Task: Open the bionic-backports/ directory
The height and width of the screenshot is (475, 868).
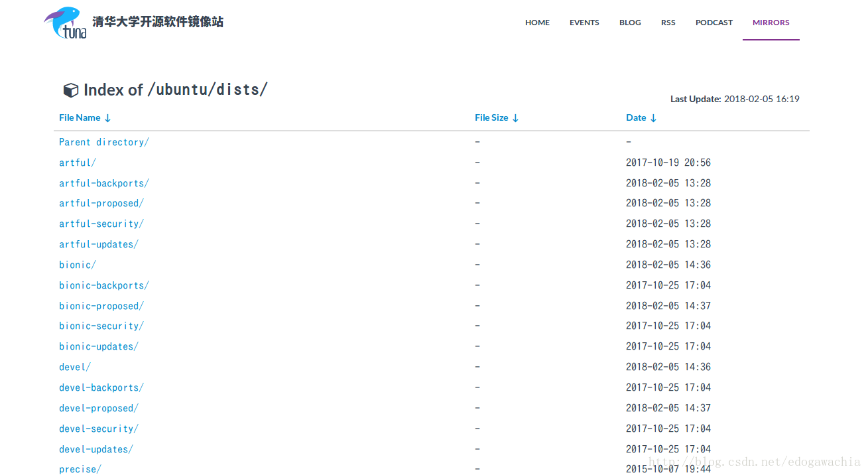Action: tap(104, 285)
